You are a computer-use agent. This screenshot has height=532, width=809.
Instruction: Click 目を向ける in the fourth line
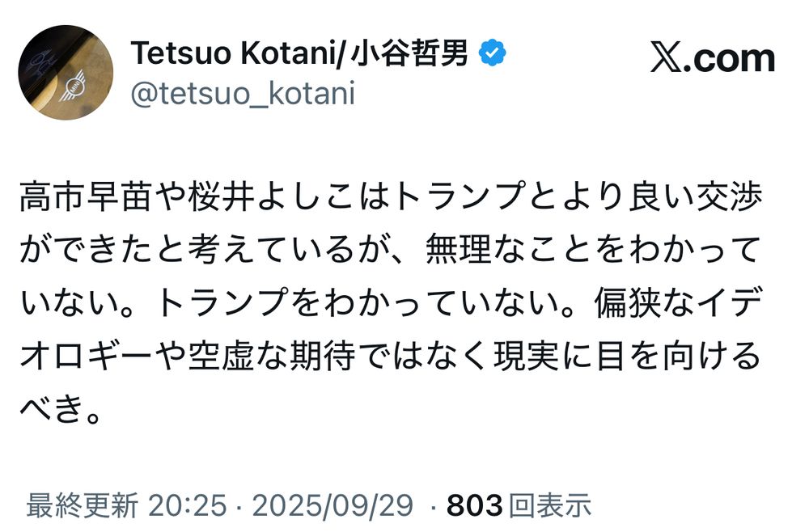(x=679, y=356)
